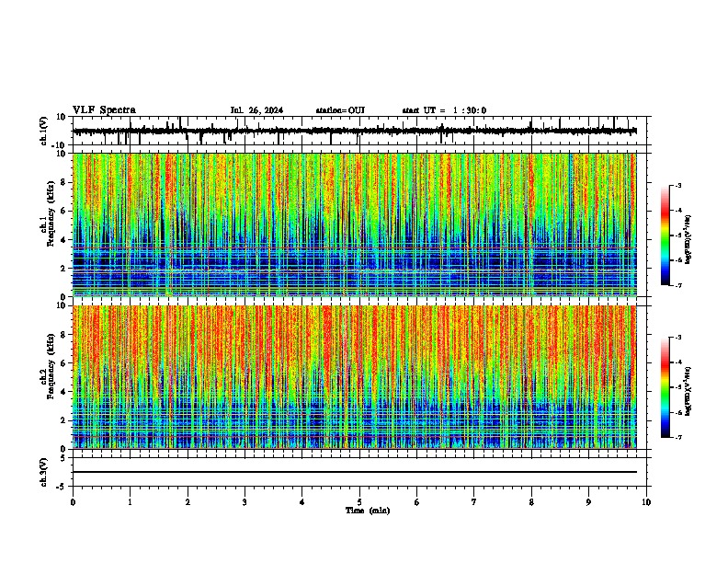Click the ch.1 voltage waveform trace panel
Image resolution: width=728 pixels, height=563 pixels.
(359, 131)
